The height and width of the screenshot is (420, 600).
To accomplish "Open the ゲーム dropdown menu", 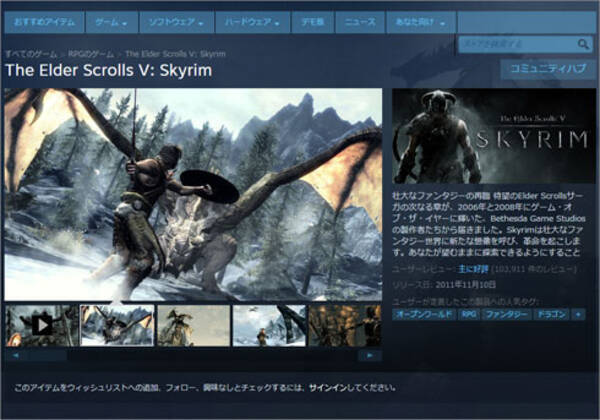I will pyautogui.click(x=111, y=22).
